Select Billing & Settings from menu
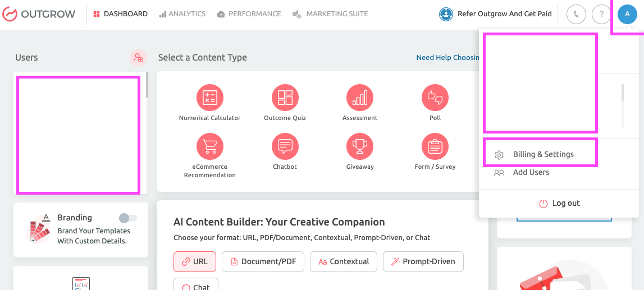Image resolution: width=644 pixels, height=290 pixels. [x=543, y=154]
